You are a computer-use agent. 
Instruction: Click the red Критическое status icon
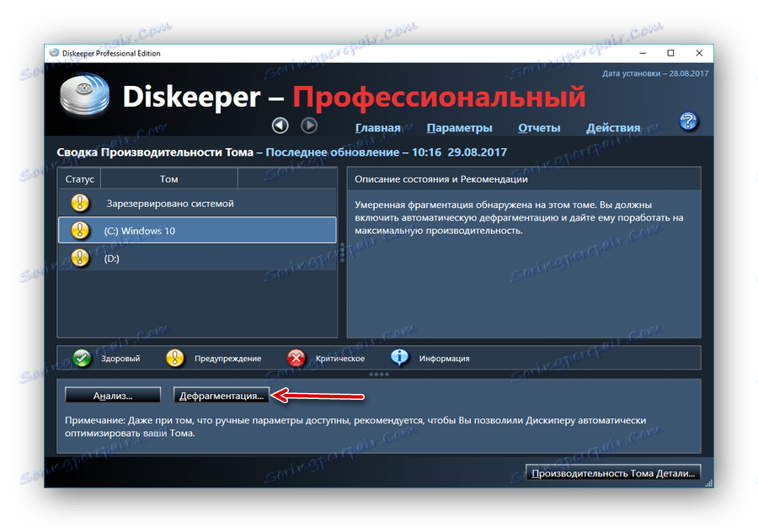click(x=296, y=358)
